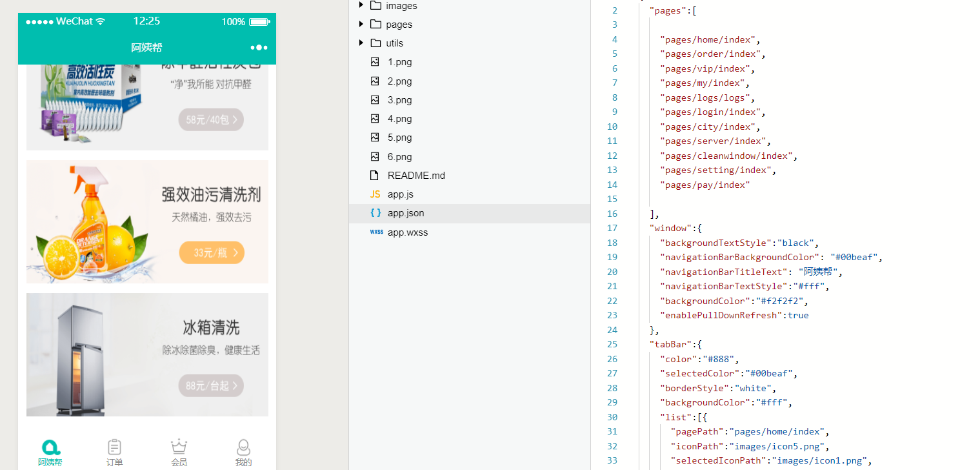
Task: Open the 6.png file
Action: tap(399, 157)
